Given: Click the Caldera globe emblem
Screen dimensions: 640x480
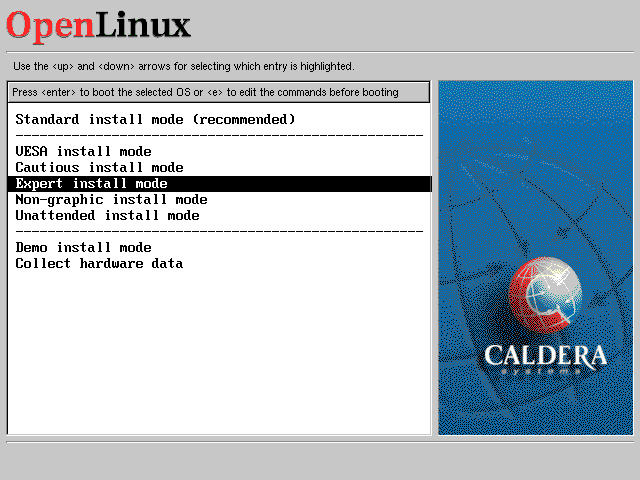Looking at the screenshot, I should 546,299.
